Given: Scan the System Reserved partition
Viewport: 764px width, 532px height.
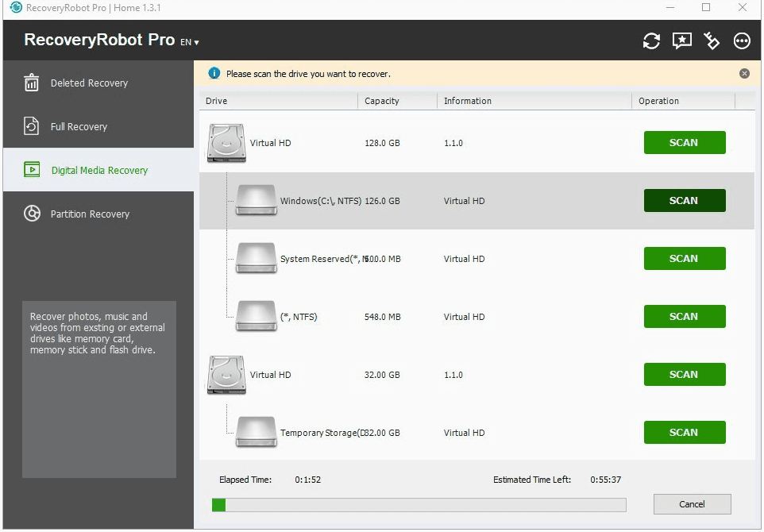Looking at the screenshot, I should pyautogui.click(x=684, y=259).
